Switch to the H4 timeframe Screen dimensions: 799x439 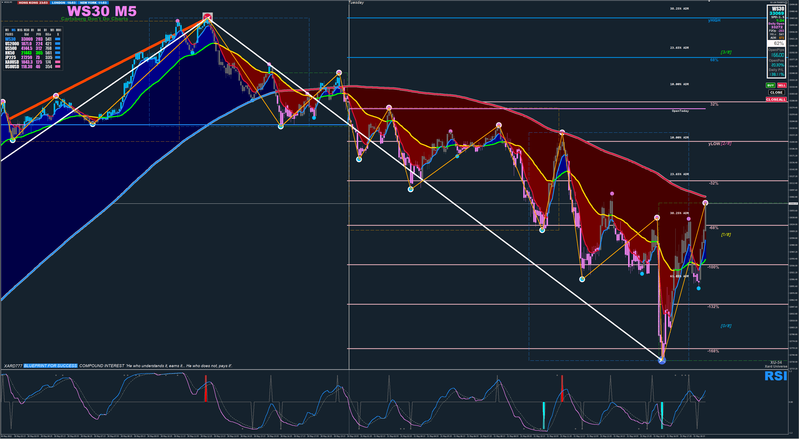39,30
